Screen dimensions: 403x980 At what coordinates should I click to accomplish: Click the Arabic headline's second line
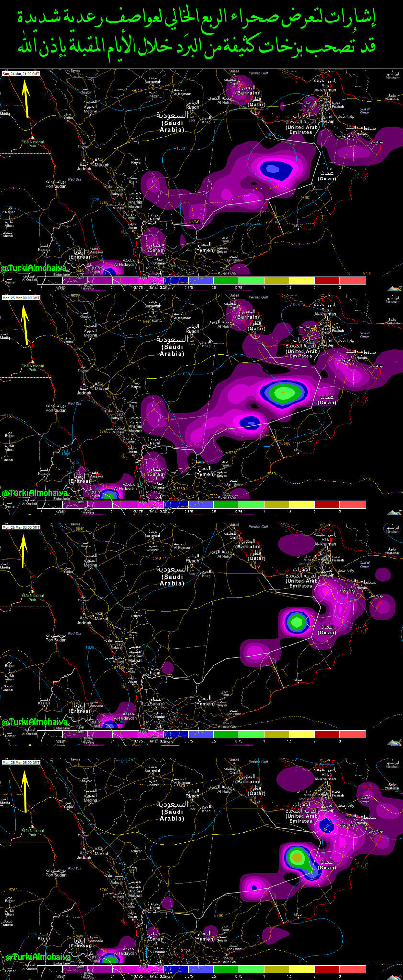[x=198, y=47]
